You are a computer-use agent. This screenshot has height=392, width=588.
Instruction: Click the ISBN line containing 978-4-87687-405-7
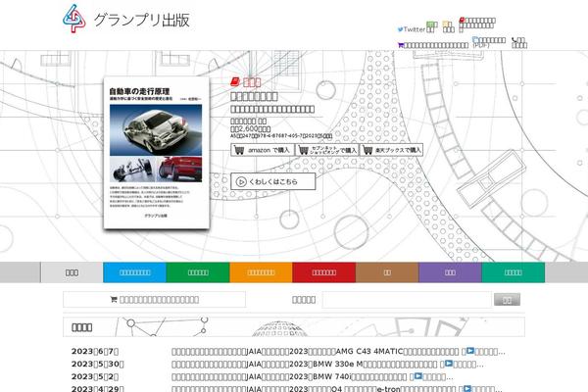pyautogui.click(x=281, y=136)
